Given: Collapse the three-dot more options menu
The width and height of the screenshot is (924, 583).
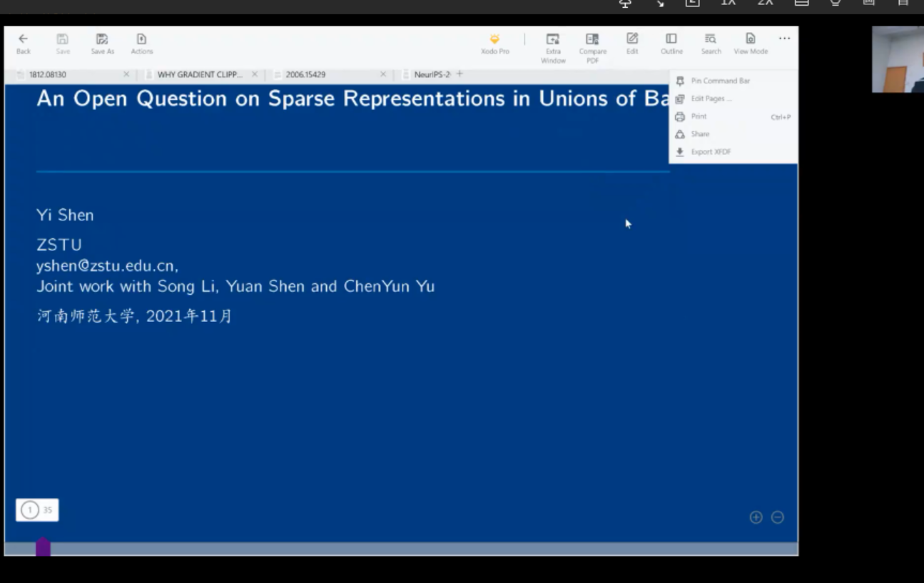Looking at the screenshot, I should pyautogui.click(x=784, y=39).
